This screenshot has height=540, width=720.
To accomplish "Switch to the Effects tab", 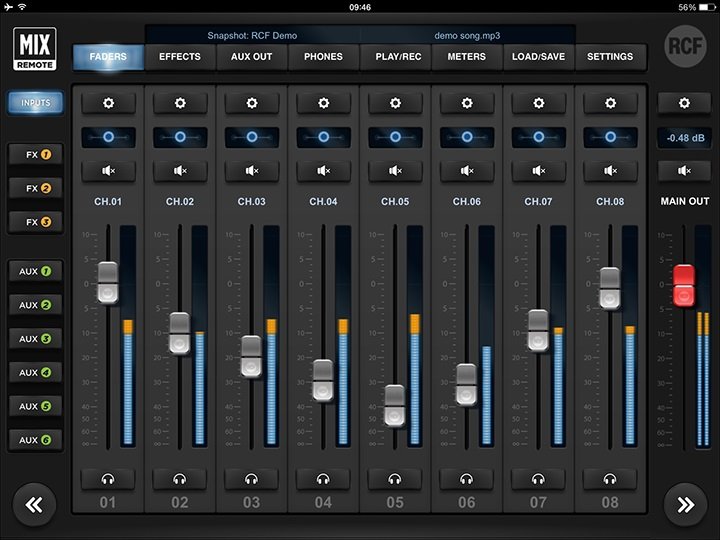I will coord(180,57).
